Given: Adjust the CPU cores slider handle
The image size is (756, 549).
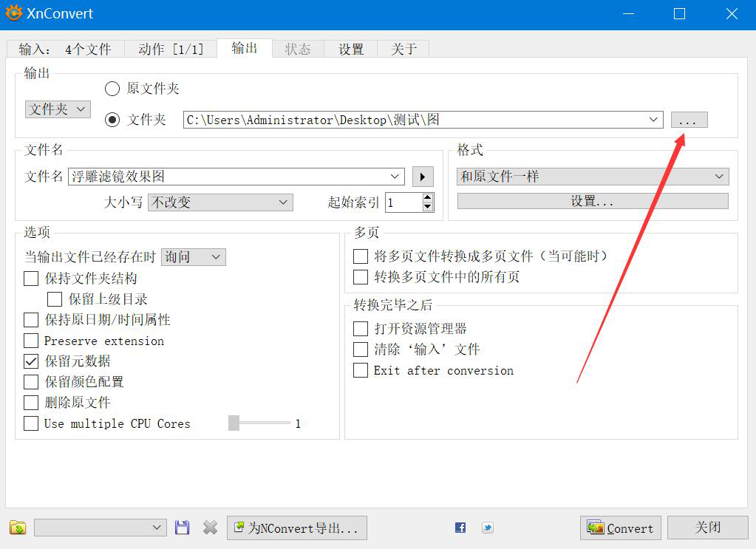Looking at the screenshot, I should tap(234, 423).
